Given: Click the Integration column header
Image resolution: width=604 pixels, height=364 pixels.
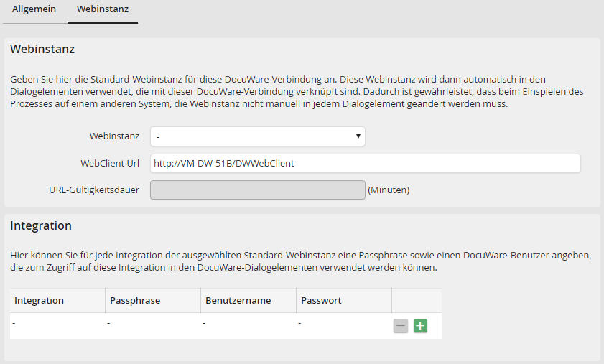Looking at the screenshot, I should click(x=40, y=300).
